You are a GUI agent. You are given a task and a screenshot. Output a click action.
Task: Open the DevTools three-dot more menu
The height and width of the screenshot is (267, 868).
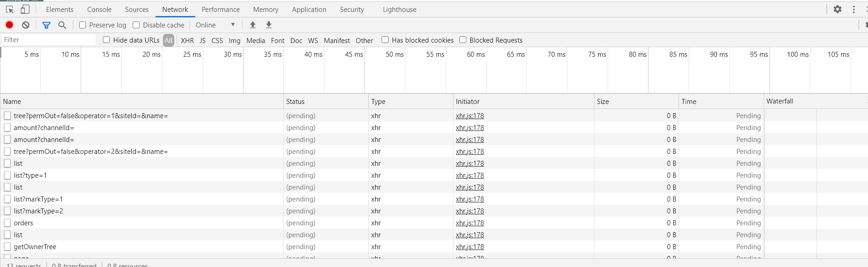pyautogui.click(x=854, y=9)
